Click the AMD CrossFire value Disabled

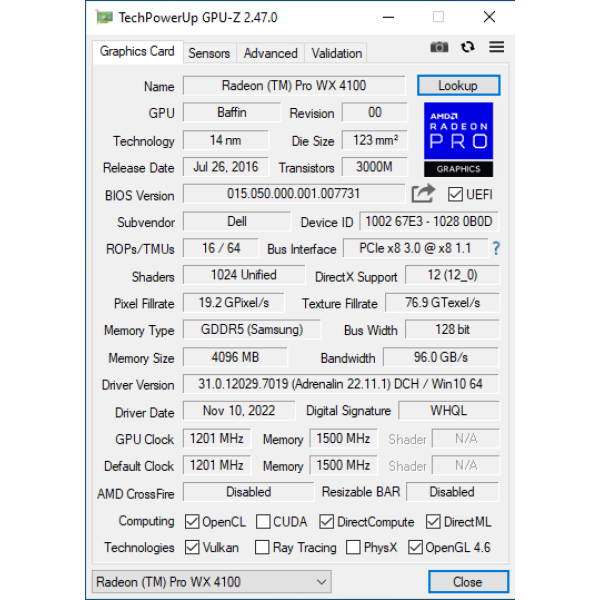pos(248,492)
